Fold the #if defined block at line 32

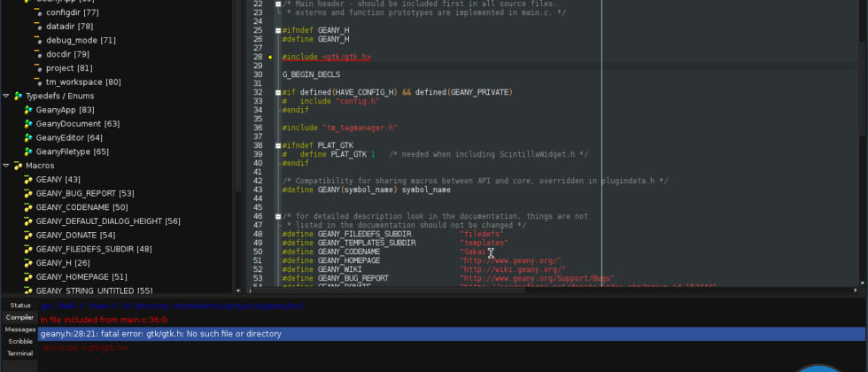pos(277,93)
